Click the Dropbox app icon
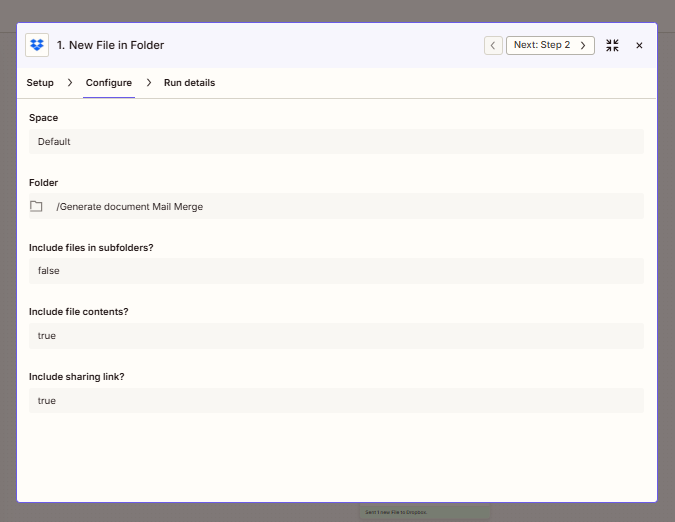Screen dimensions: 675x522 (37, 45)
